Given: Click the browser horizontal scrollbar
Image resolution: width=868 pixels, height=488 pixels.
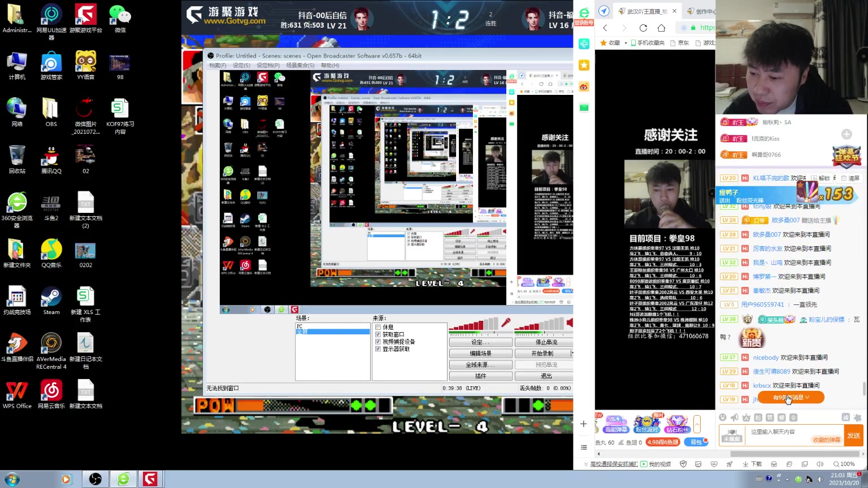Looking at the screenshot, I should 795,454.
